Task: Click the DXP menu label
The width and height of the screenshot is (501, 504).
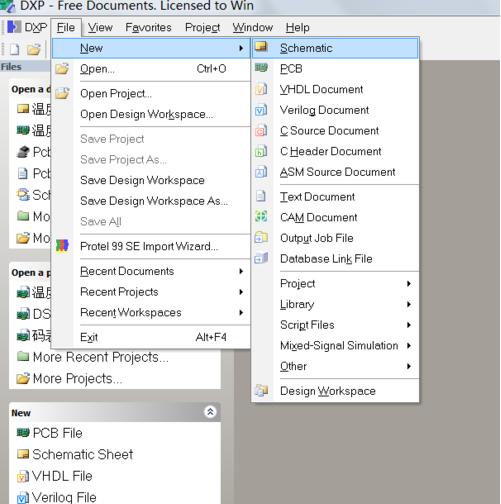Action: point(36,27)
